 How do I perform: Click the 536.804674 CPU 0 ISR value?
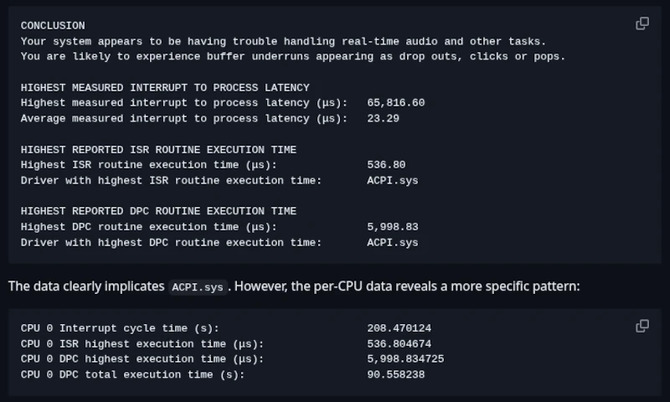tap(399, 343)
